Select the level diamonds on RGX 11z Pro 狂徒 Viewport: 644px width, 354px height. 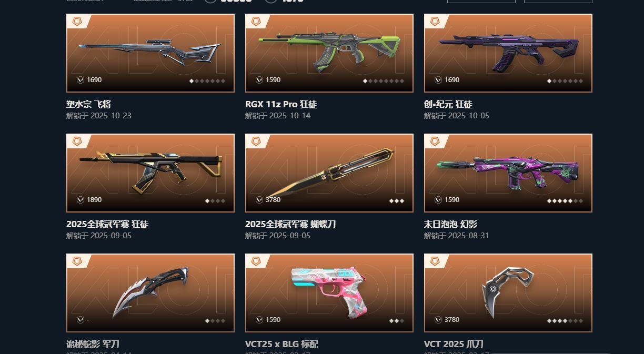coord(384,81)
